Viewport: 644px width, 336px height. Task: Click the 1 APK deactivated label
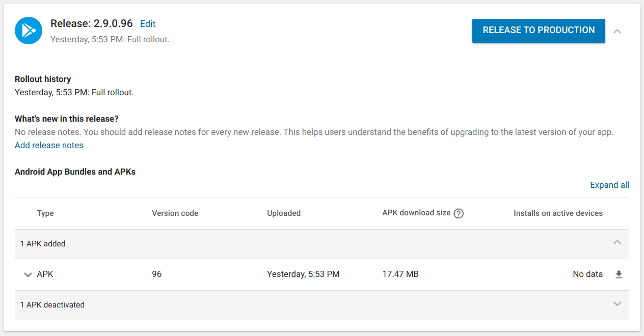pos(52,304)
